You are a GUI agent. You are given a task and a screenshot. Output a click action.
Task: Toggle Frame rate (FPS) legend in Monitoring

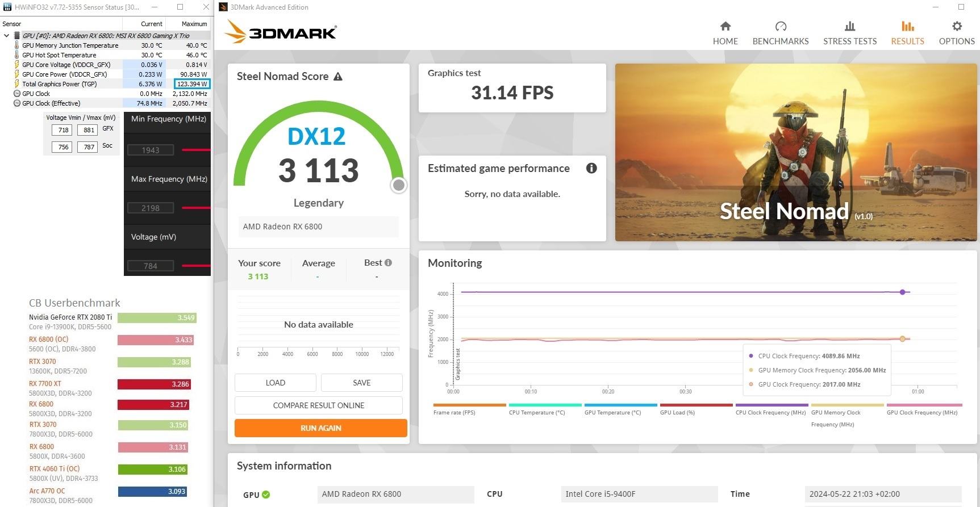click(469, 409)
